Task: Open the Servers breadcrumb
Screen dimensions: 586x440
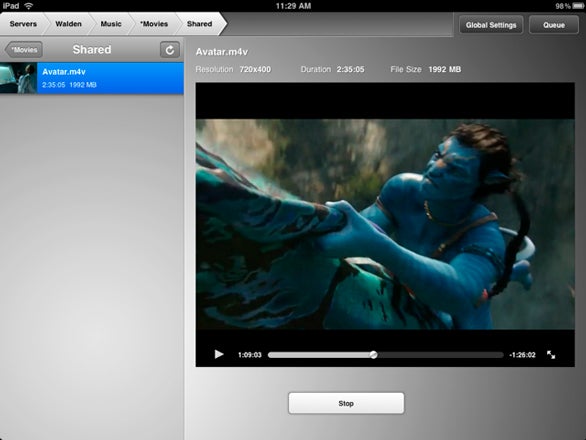Action: click(23, 24)
